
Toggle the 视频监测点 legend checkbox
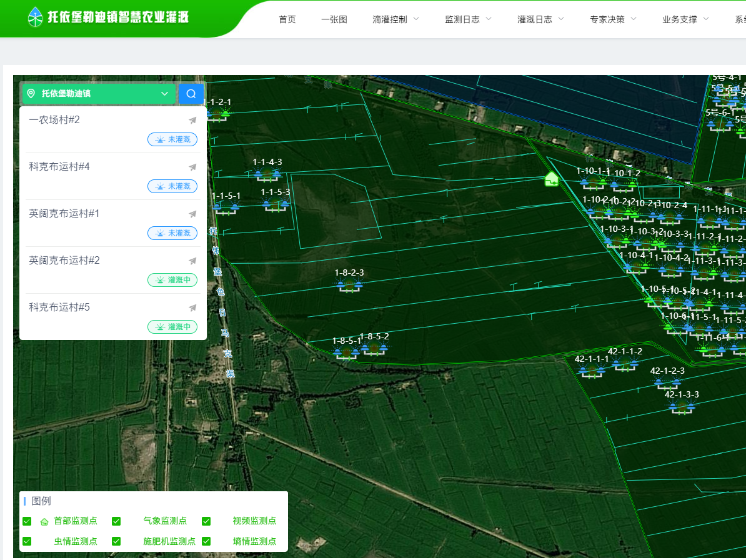(206, 521)
